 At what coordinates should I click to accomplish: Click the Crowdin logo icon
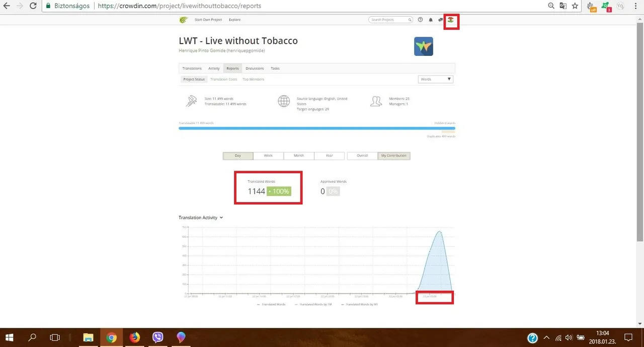point(184,20)
